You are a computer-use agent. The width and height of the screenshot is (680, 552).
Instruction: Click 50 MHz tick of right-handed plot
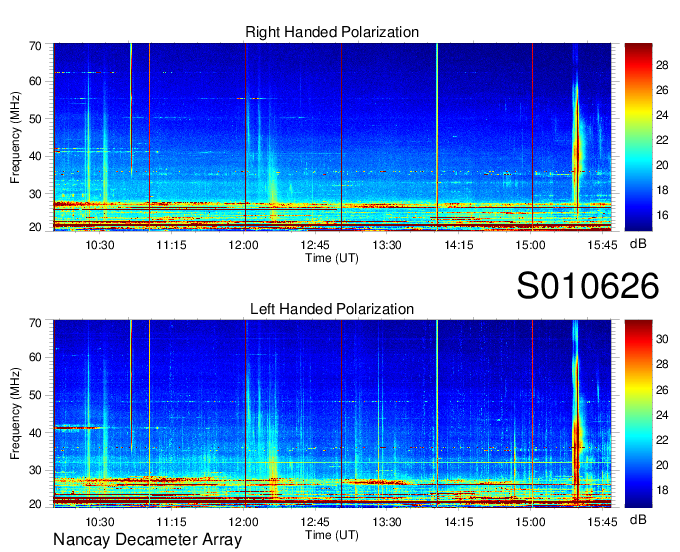click(35, 119)
